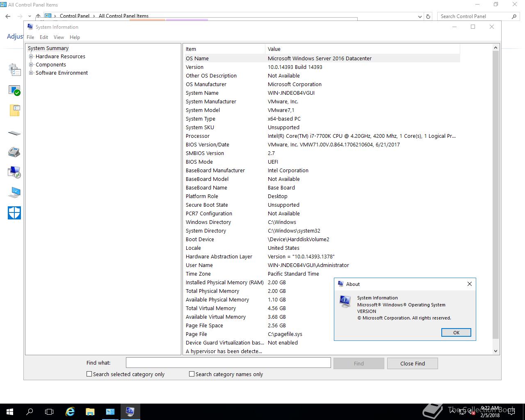
Task: Click the Item column header
Action: (224, 49)
